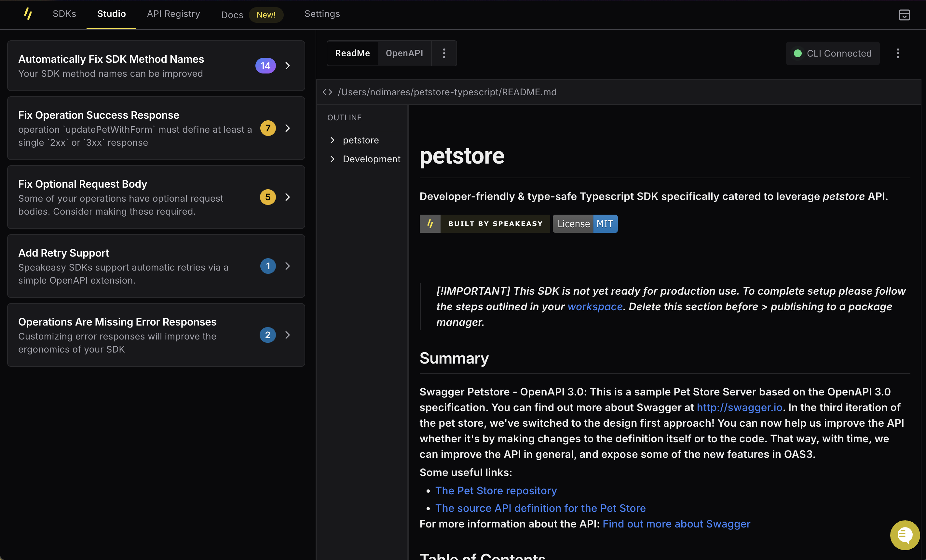
Task: Open the inbox tray icon top right
Action: click(905, 15)
